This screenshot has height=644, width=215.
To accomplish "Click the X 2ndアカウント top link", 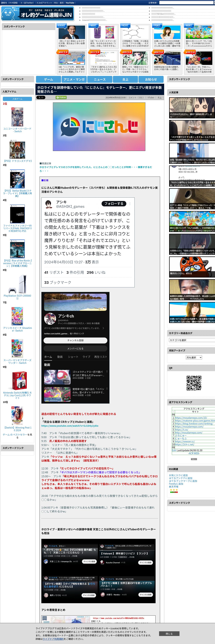I will [x=44, y=3].
